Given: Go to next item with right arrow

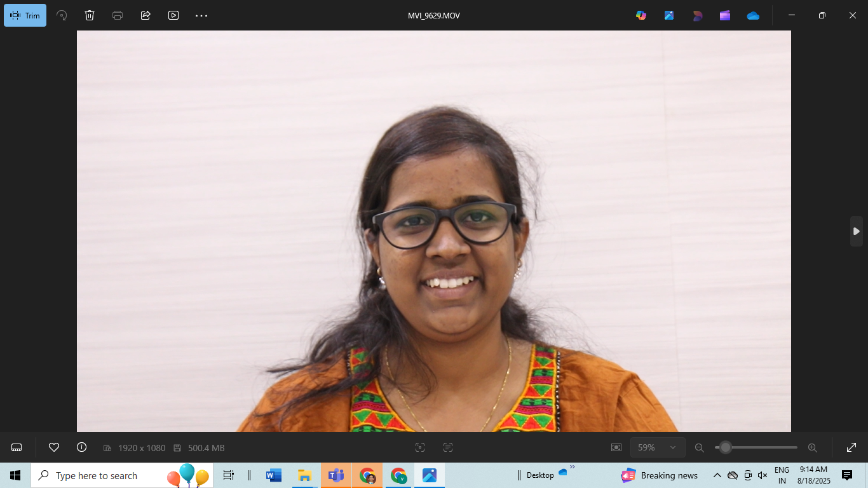Looking at the screenshot, I should click(856, 231).
